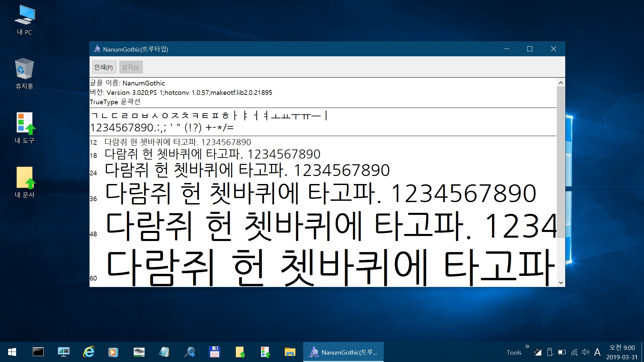This screenshot has width=644, height=362.
Task: Launch Command Prompt from the taskbar
Action: coord(38,352)
